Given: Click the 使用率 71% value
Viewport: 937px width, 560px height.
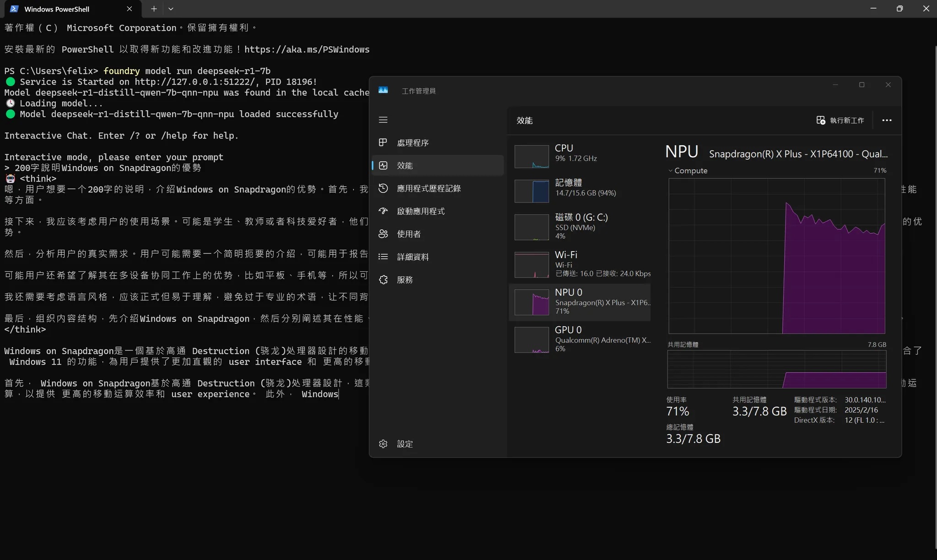Looking at the screenshot, I should [x=678, y=411].
